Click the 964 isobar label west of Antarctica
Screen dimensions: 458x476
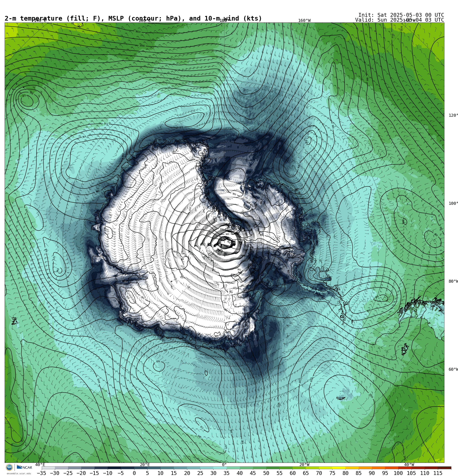84,137
